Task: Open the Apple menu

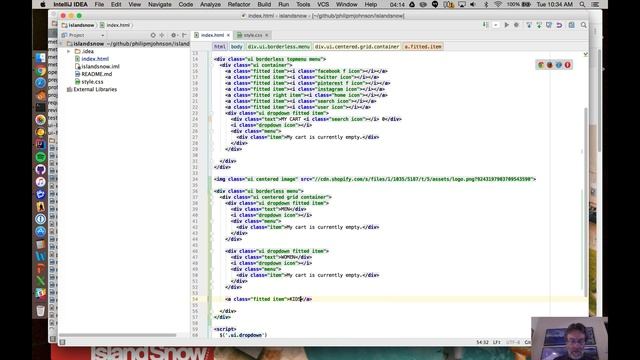Action: [x=43, y=4]
